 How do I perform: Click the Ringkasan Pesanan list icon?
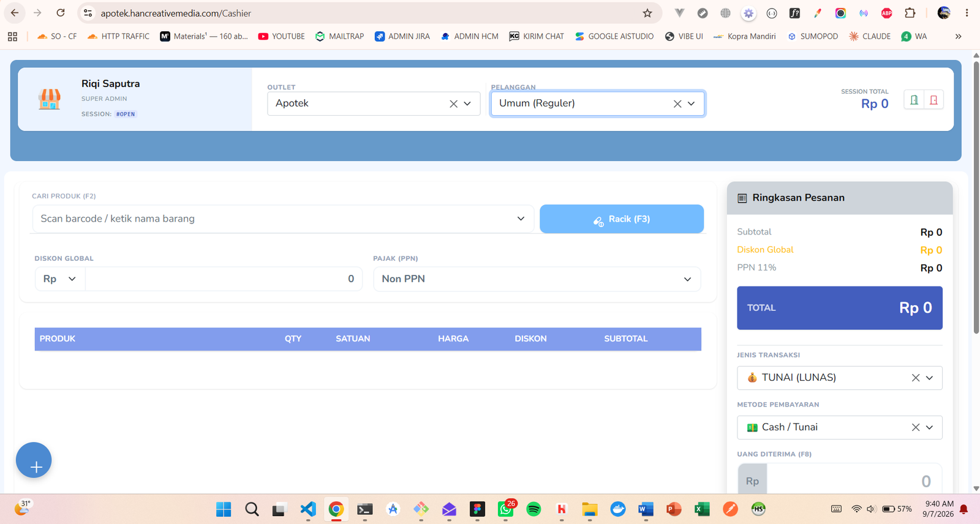(742, 198)
